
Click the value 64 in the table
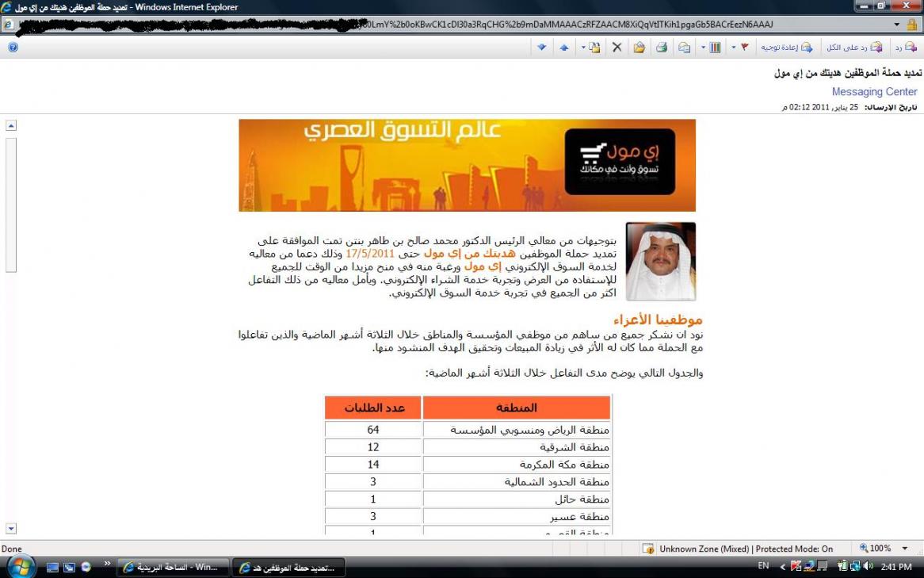(x=373, y=430)
